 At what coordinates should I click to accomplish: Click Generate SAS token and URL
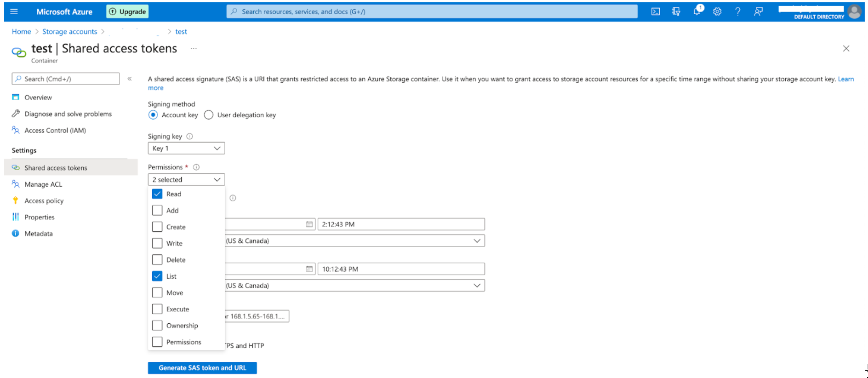coord(202,368)
